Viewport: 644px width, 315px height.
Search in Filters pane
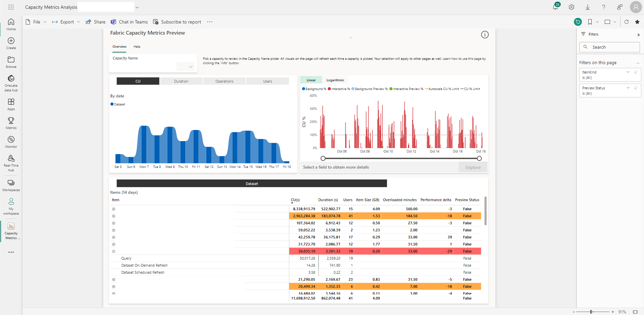(609, 47)
